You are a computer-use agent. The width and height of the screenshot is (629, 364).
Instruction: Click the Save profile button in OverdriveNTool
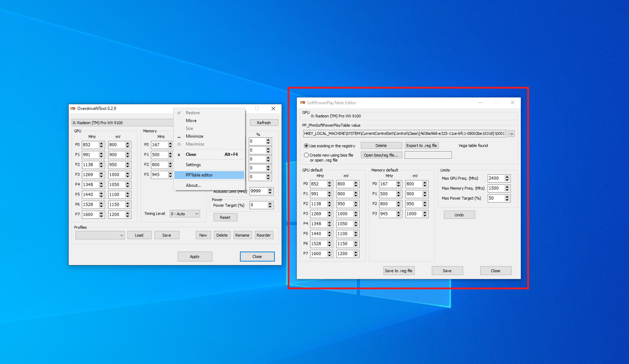coord(167,235)
